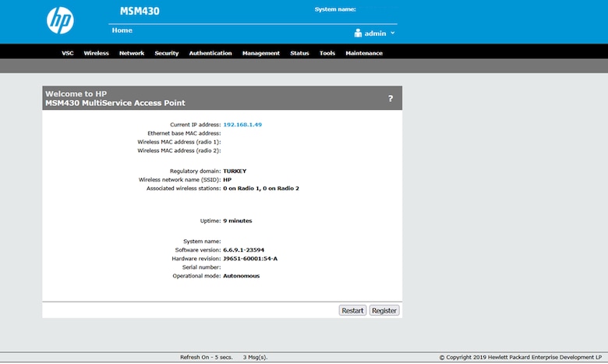Click the Ethernet base MAC address label
This screenshot has width=608, height=364.
point(184,133)
